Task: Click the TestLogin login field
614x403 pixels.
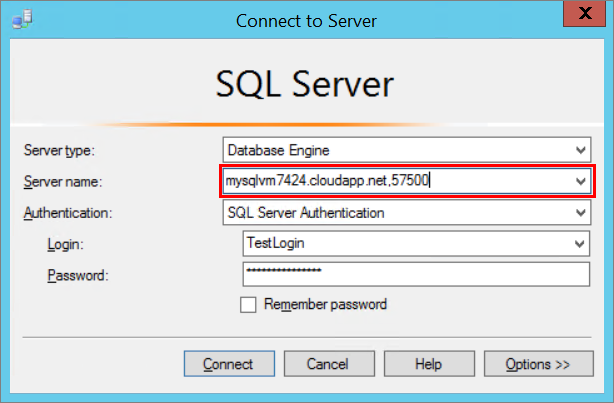Action: pos(405,244)
